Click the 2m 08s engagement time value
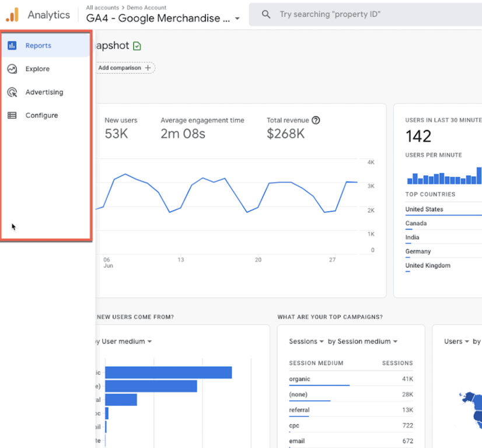 click(183, 134)
